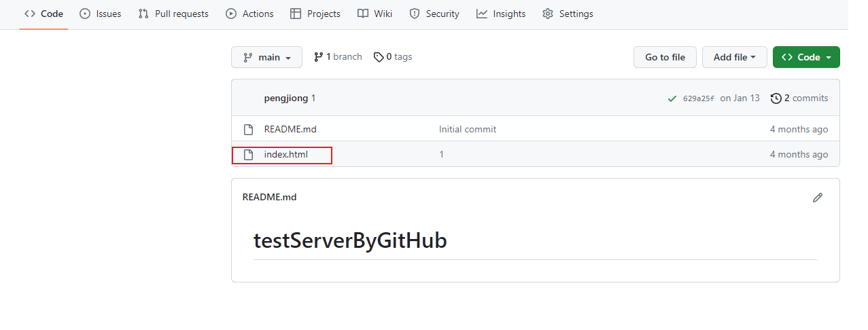Click the Go to file button
868x330 pixels.
[665, 57]
